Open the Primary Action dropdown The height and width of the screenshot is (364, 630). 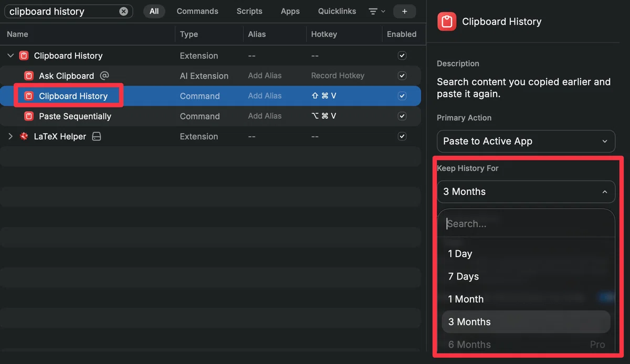click(526, 141)
